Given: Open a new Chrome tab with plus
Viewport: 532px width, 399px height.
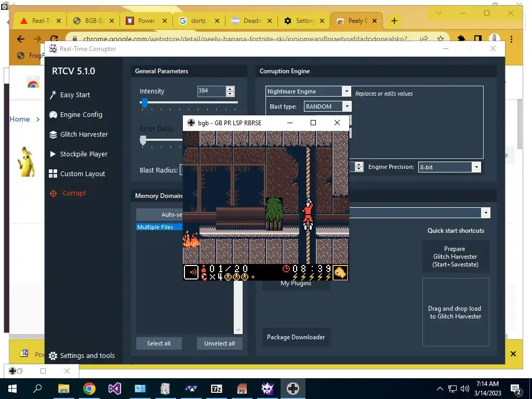Looking at the screenshot, I should tap(394, 21).
